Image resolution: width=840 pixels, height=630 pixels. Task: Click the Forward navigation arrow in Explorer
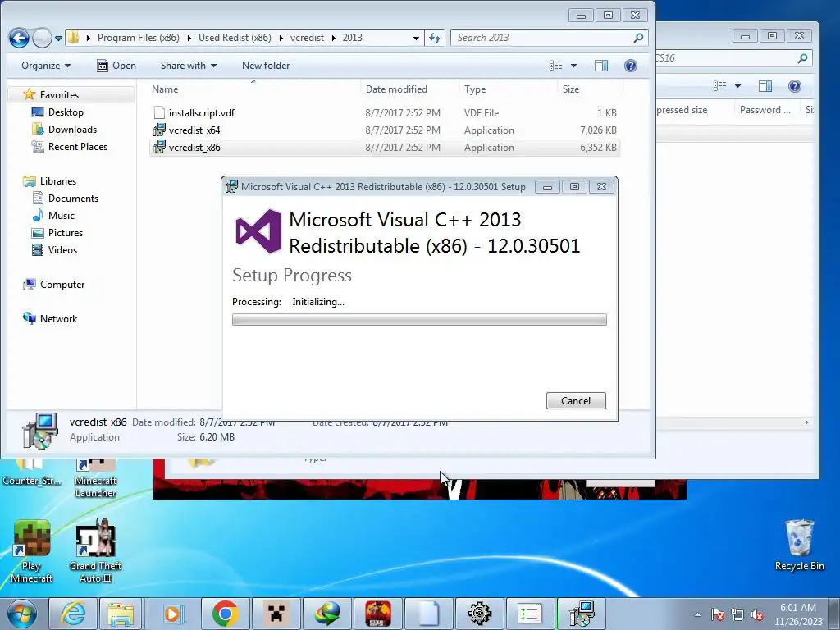pyautogui.click(x=42, y=38)
